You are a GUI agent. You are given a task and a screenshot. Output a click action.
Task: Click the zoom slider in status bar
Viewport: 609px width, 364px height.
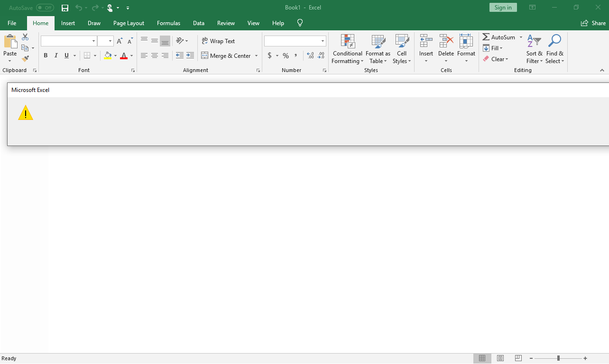(558, 358)
